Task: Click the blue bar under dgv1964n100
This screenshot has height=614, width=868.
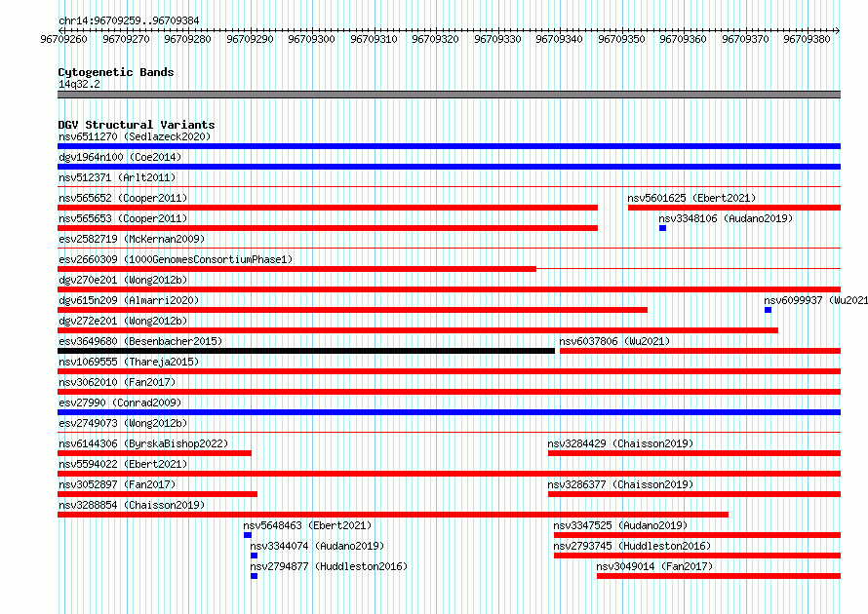Action: tap(449, 167)
